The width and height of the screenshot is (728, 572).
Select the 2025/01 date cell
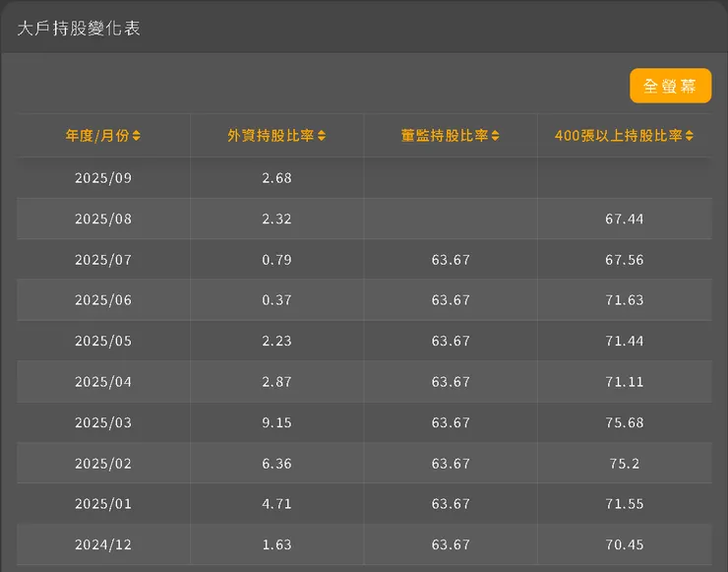103,504
